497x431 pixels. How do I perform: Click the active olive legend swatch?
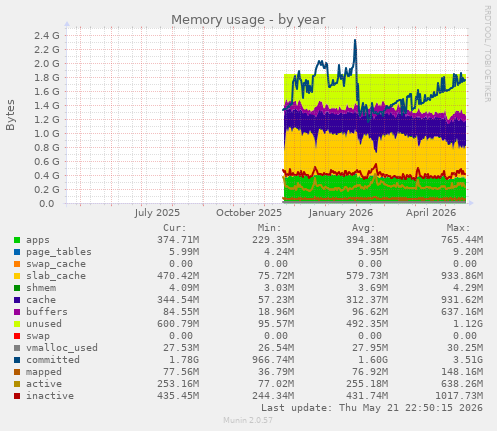[x=17, y=384]
